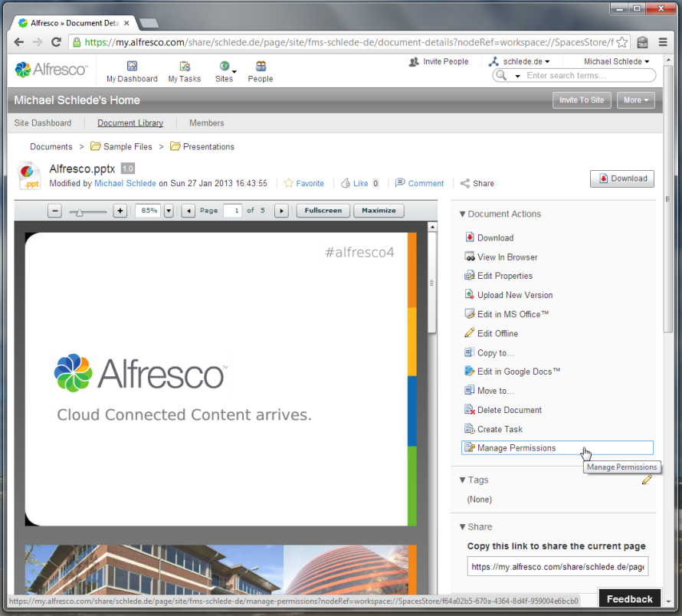Click the share link URL field

click(558, 566)
